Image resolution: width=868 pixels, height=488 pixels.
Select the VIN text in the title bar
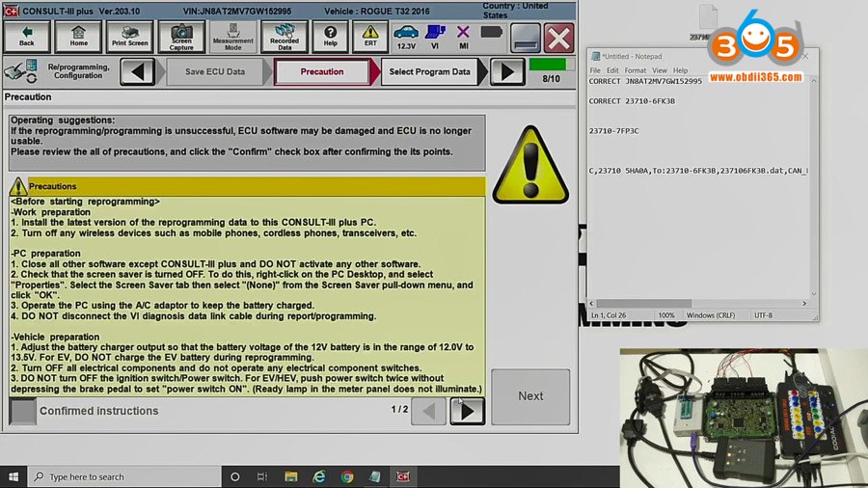(x=237, y=11)
